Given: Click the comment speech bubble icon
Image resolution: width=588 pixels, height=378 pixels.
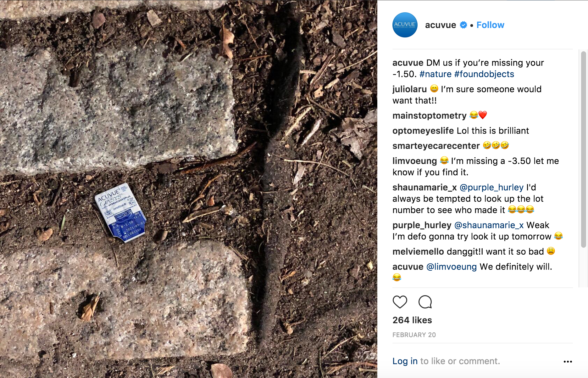Looking at the screenshot, I should point(425,302).
